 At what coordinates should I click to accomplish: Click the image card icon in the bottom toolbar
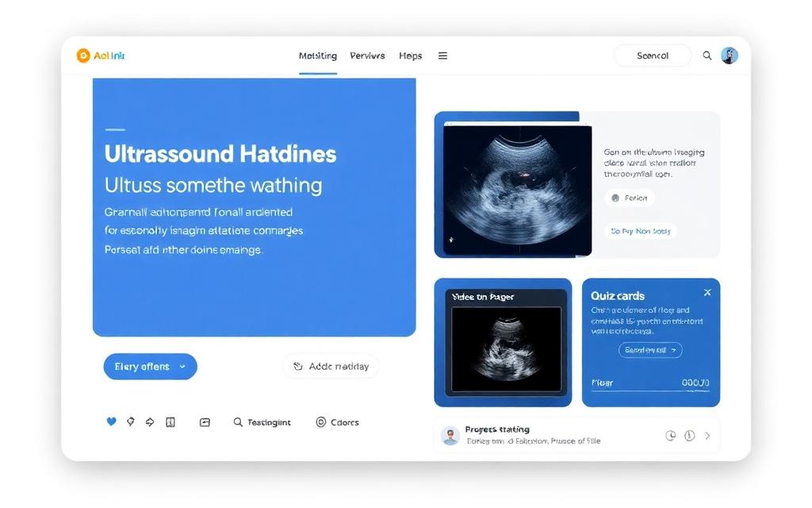pos(205,422)
